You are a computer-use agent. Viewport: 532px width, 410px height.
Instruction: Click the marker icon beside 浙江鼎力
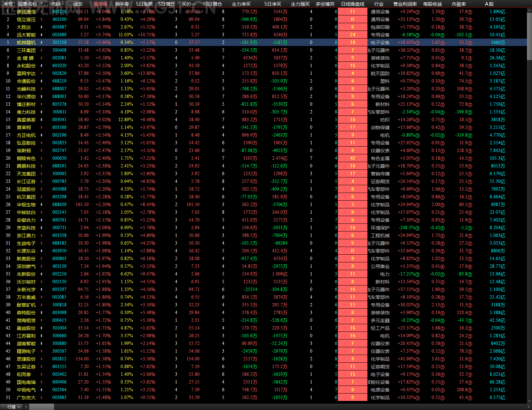[42, 236]
